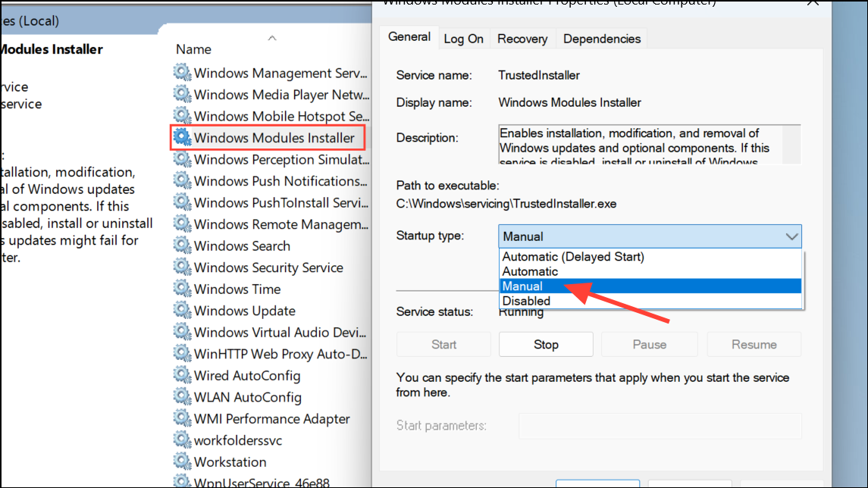Click gear icon beside WLAN AutoConfig

click(182, 396)
